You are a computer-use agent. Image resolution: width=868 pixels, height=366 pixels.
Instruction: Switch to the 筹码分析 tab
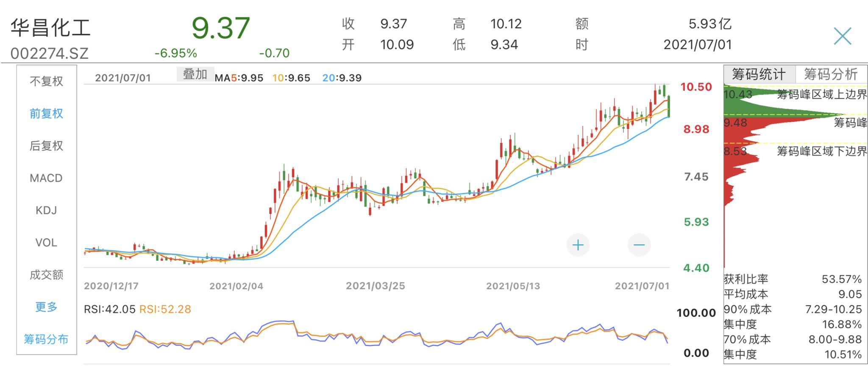click(831, 74)
